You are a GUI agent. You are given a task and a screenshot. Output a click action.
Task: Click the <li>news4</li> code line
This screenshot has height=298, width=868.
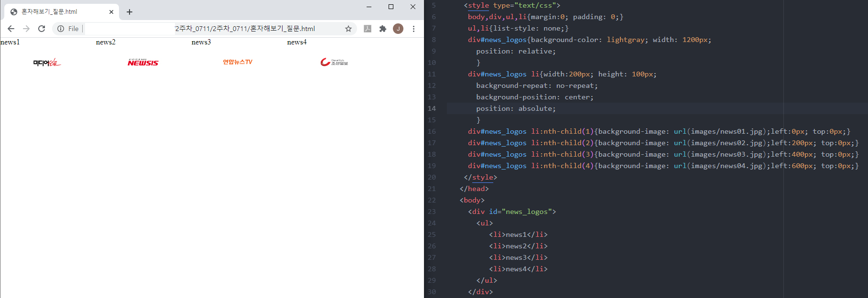click(518, 269)
